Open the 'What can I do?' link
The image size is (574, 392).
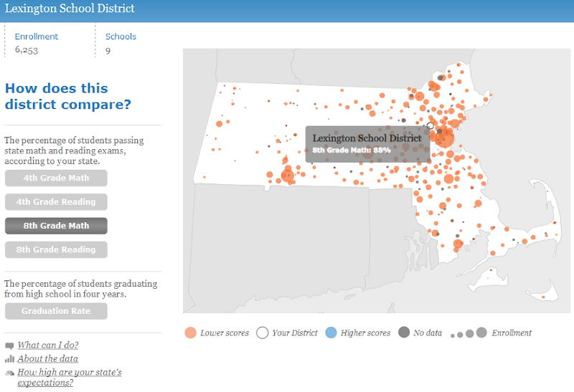click(48, 345)
